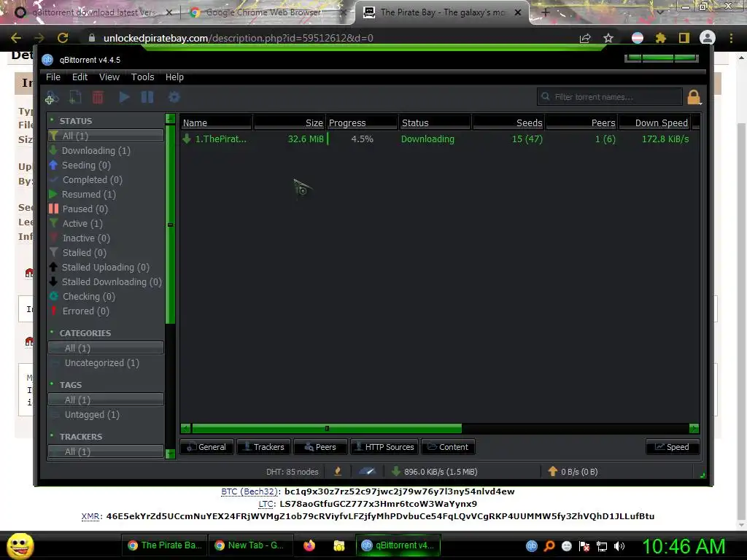
Task: Open options with the gear toolbar icon
Action: tap(174, 97)
